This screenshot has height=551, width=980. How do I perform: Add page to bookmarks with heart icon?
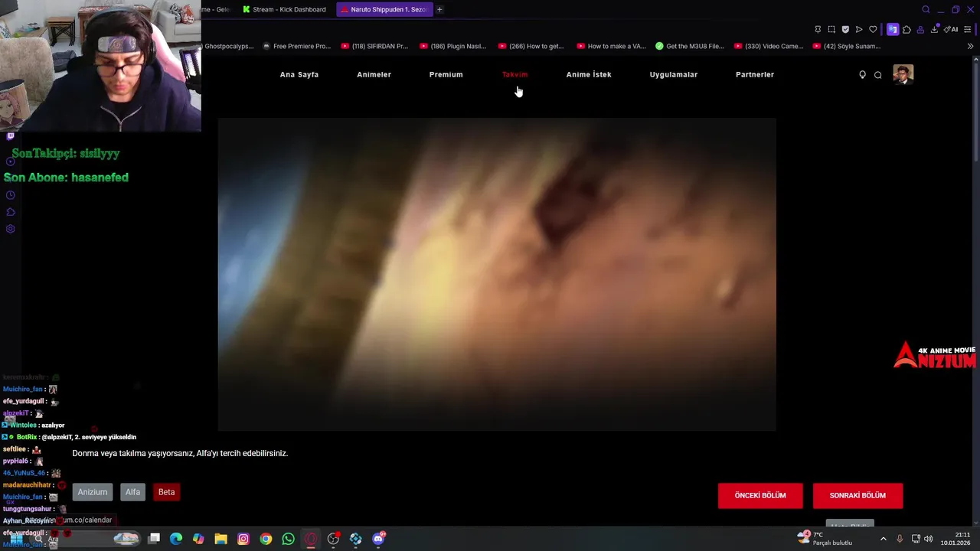(873, 30)
